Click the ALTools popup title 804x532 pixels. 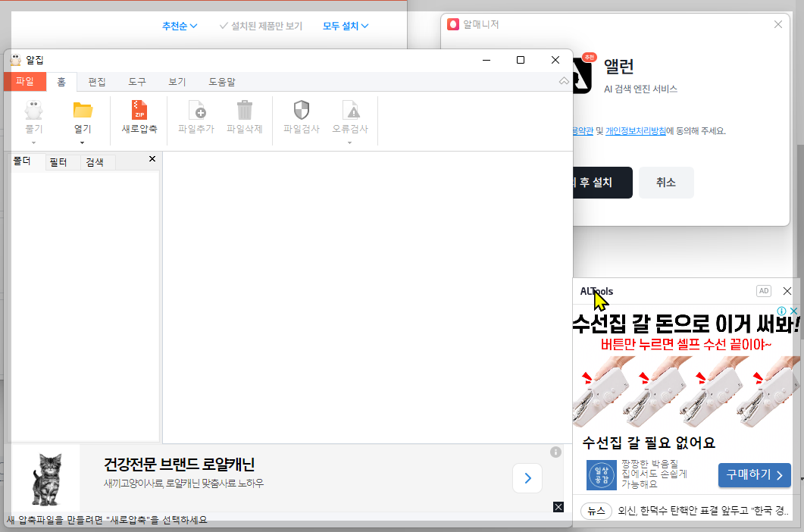click(x=596, y=291)
